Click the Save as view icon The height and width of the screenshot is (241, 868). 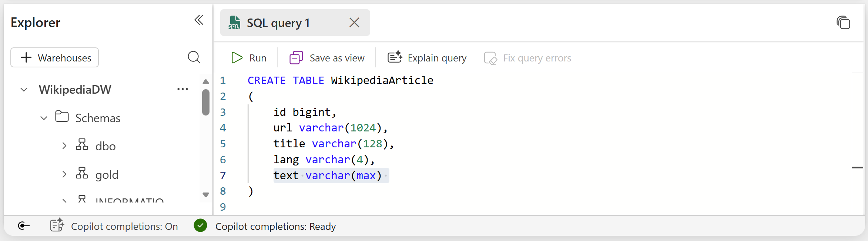[x=296, y=58]
